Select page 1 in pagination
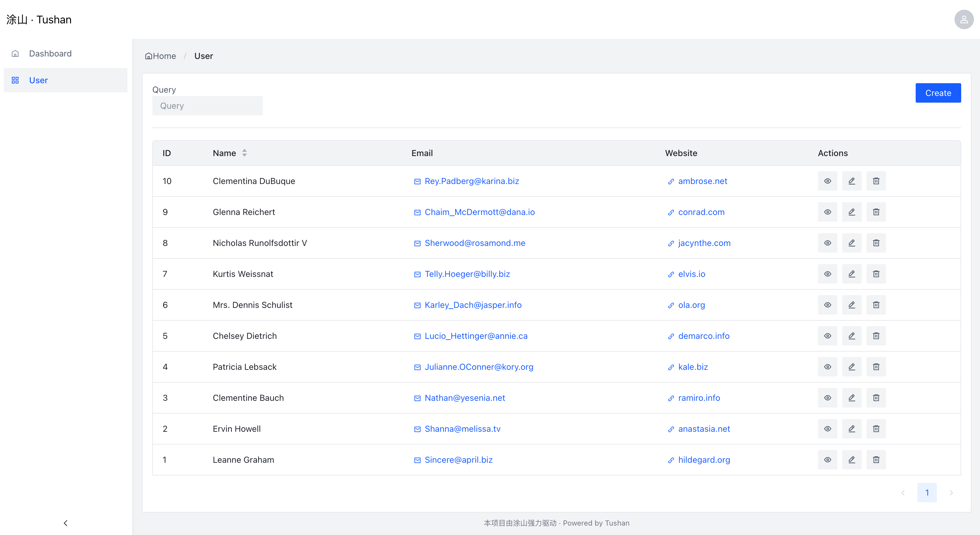The image size is (980, 535). 927,493
